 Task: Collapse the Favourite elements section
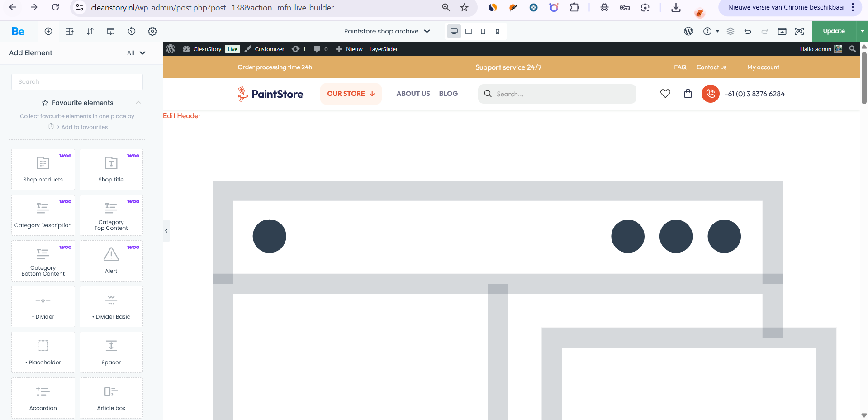click(138, 103)
